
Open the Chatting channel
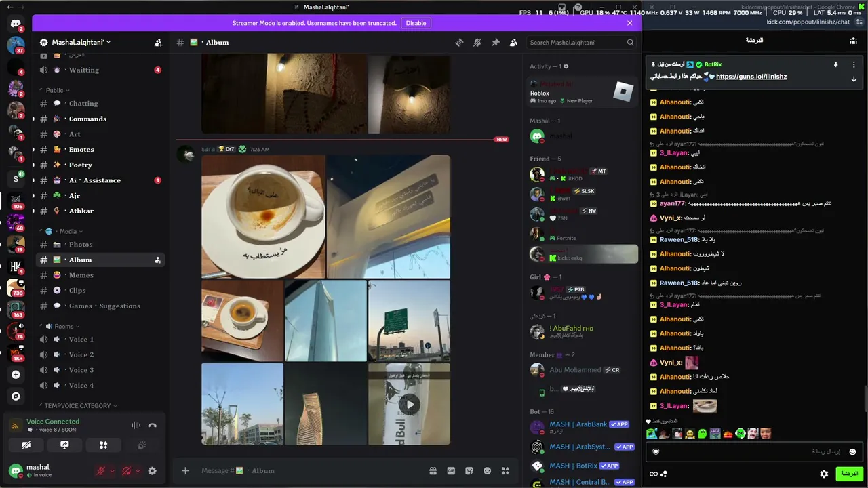point(100,104)
